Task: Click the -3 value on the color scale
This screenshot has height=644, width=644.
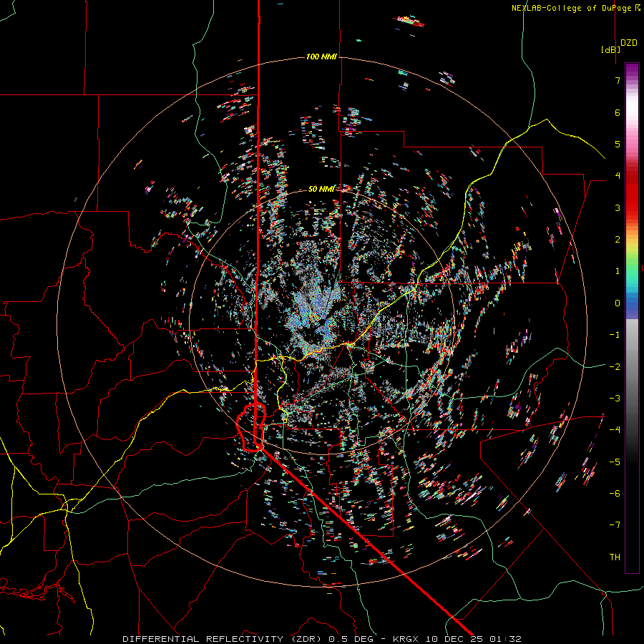Action: tap(615, 398)
